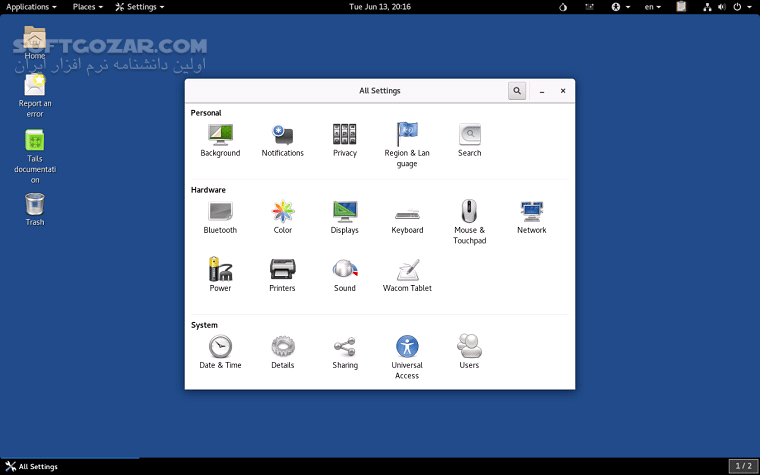Expand the Settings app menu dropdown
This screenshot has width=760, height=475.
point(140,7)
